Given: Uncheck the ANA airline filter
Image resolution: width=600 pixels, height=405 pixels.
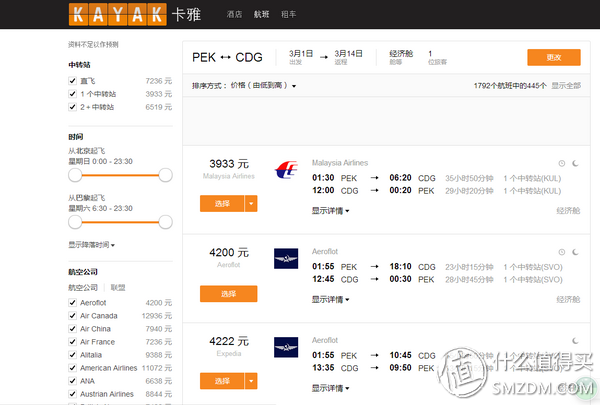Looking at the screenshot, I should pyautogui.click(x=72, y=381).
